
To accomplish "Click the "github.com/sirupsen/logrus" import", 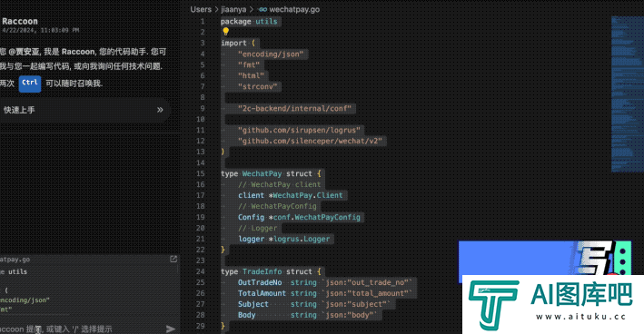I will pos(300,130).
